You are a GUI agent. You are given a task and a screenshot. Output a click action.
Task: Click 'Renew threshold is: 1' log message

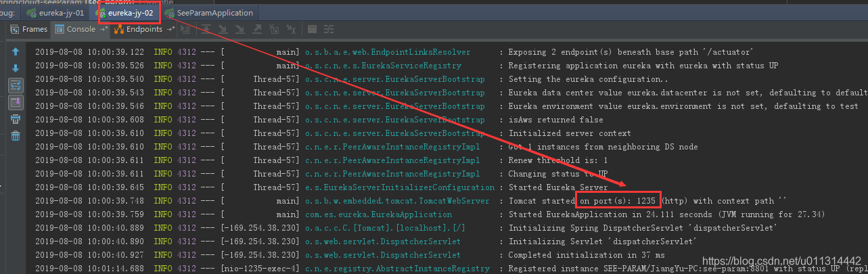[x=556, y=160]
